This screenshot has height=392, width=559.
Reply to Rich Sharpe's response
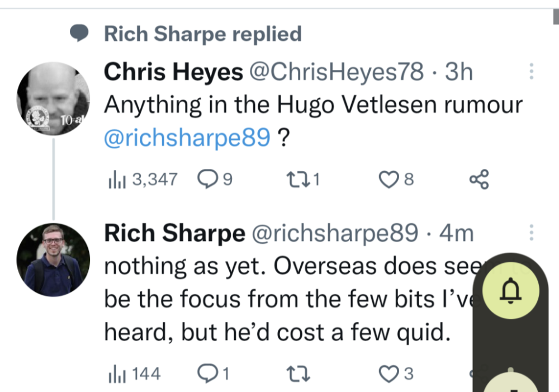point(208,373)
